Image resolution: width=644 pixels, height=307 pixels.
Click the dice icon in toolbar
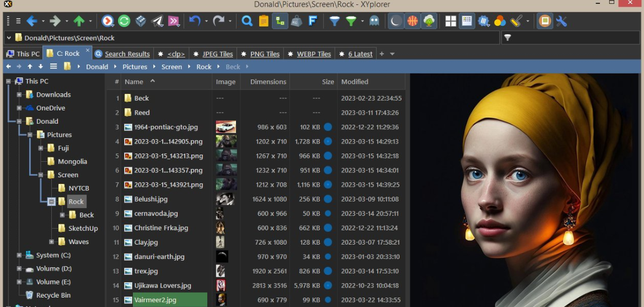point(141,21)
